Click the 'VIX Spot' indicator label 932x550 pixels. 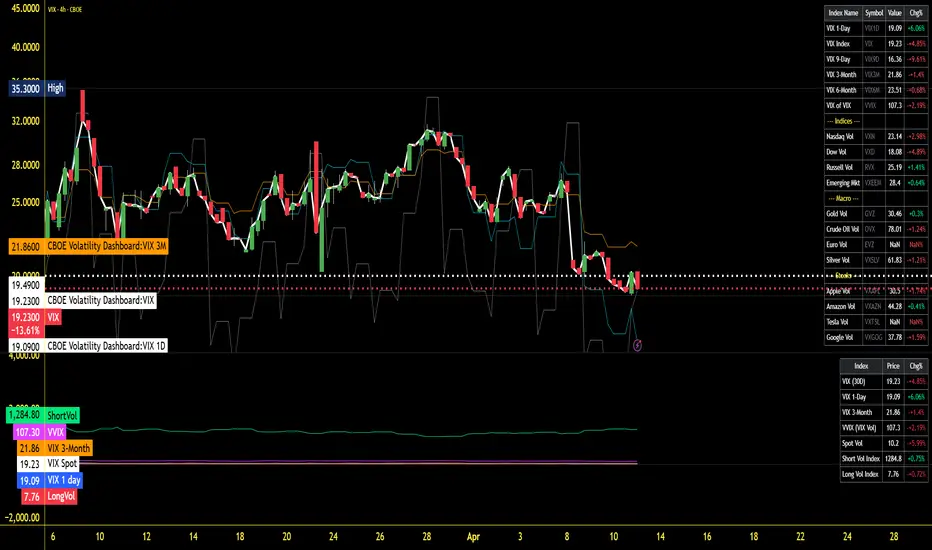(x=62, y=463)
